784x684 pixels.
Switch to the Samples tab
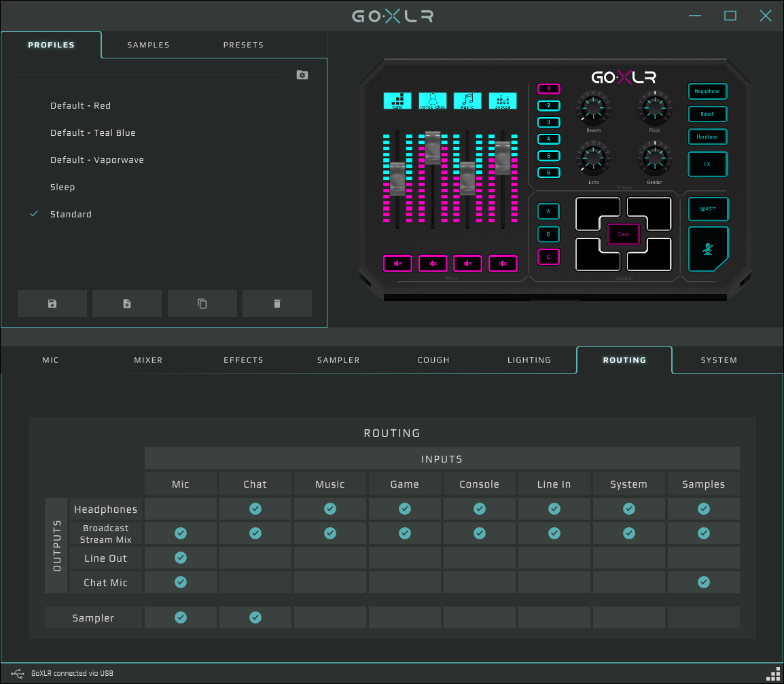[149, 45]
